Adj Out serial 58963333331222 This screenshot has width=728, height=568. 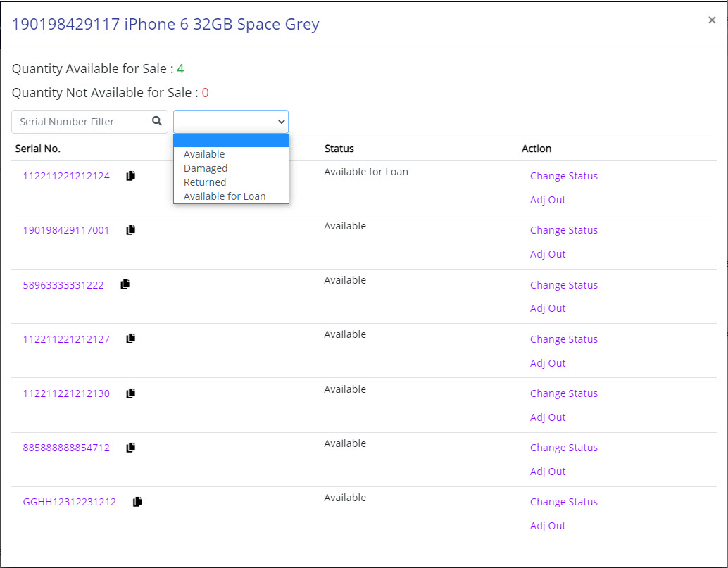(548, 308)
